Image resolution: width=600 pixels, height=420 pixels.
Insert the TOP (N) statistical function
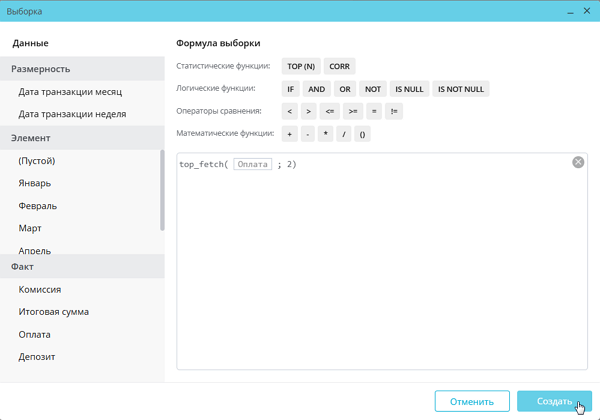pos(301,66)
